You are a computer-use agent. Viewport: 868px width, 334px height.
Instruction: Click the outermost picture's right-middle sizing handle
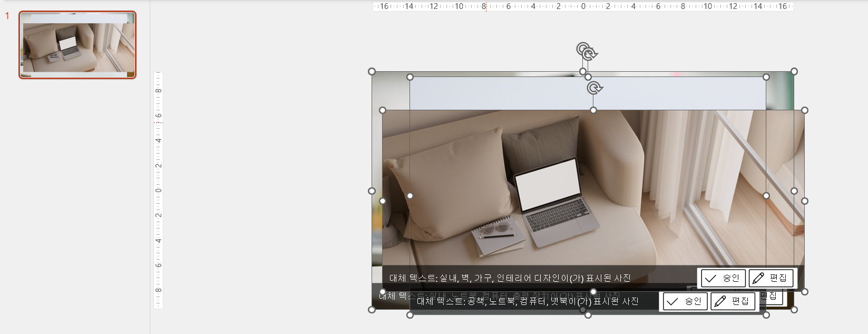[794, 191]
